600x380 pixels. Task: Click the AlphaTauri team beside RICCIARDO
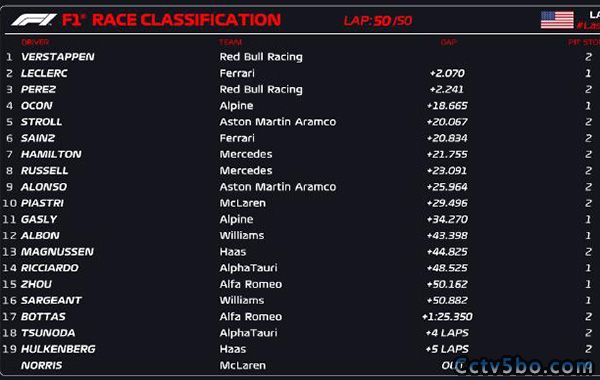[248, 268]
